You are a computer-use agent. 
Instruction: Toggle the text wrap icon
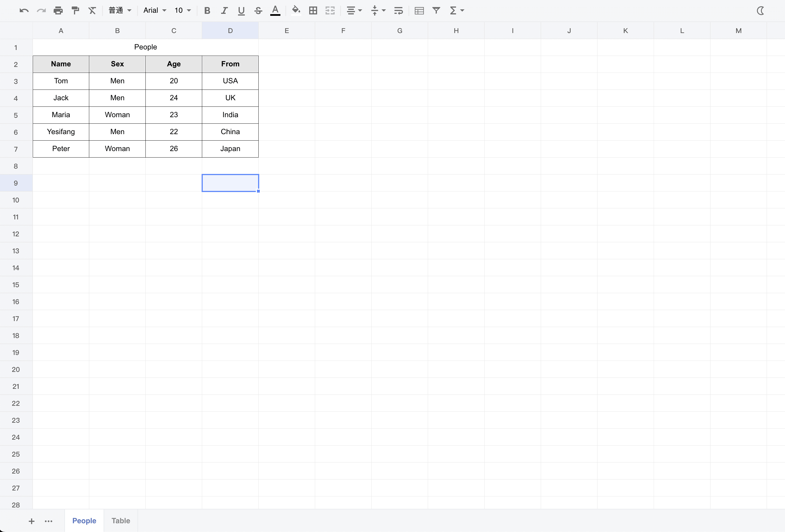click(x=398, y=11)
